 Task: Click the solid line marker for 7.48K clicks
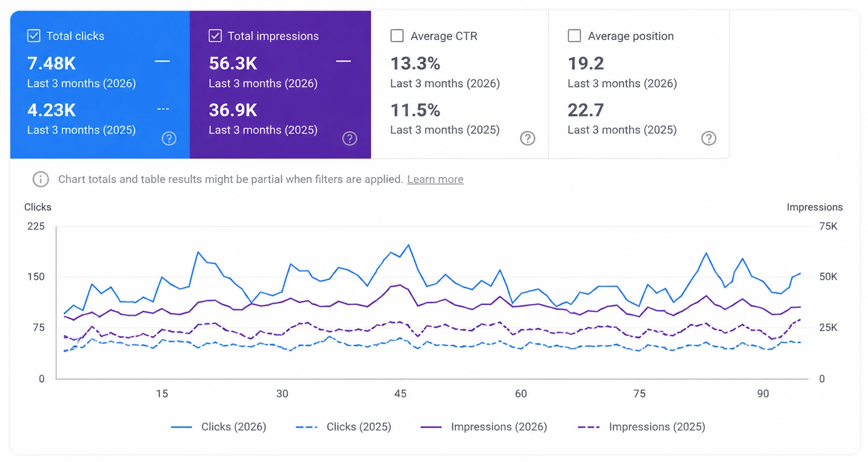[x=162, y=61]
